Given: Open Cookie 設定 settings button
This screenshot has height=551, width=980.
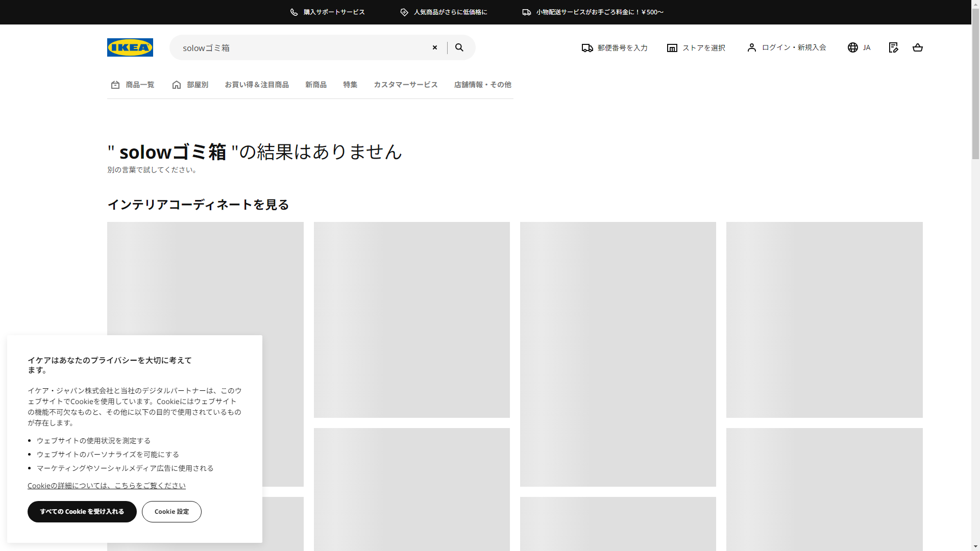Looking at the screenshot, I should (x=171, y=512).
